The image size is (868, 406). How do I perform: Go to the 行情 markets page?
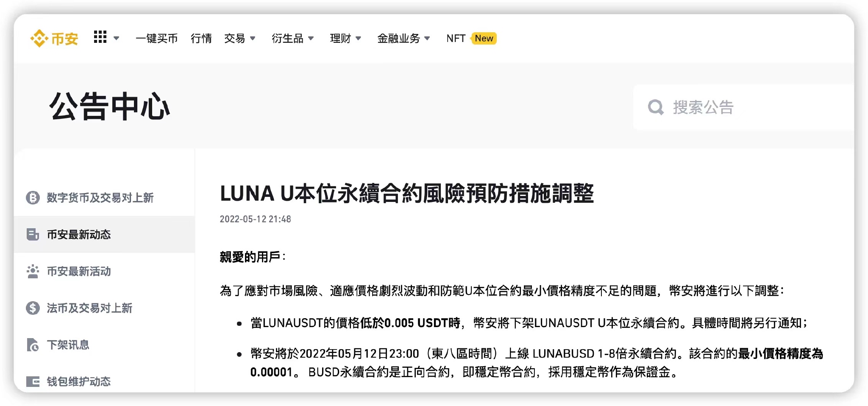click(201, 39)
